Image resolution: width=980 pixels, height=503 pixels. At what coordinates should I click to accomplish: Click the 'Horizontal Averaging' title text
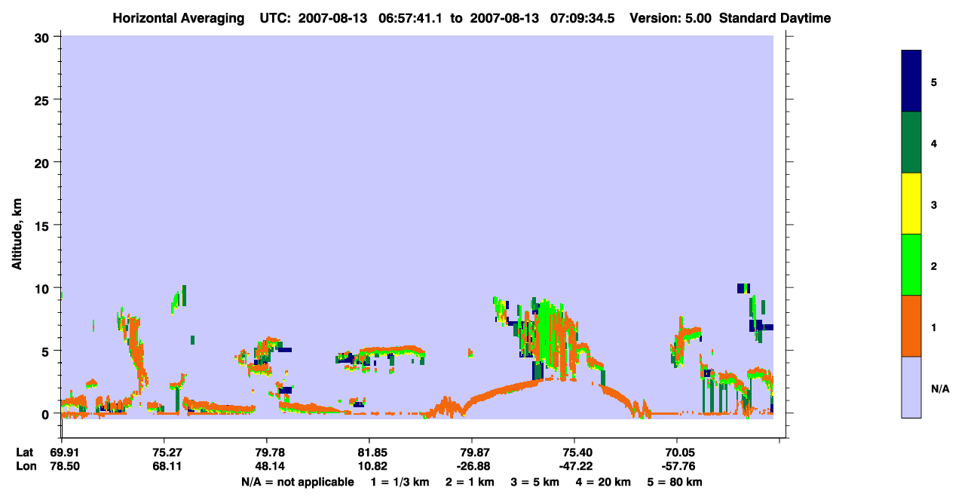pyautogui.click(x=179, y=17)
